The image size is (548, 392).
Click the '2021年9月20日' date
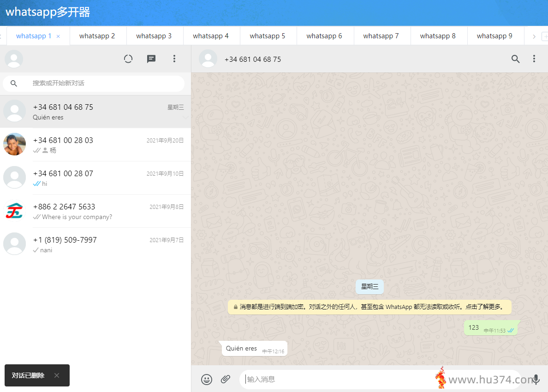[x=165, y=141]
